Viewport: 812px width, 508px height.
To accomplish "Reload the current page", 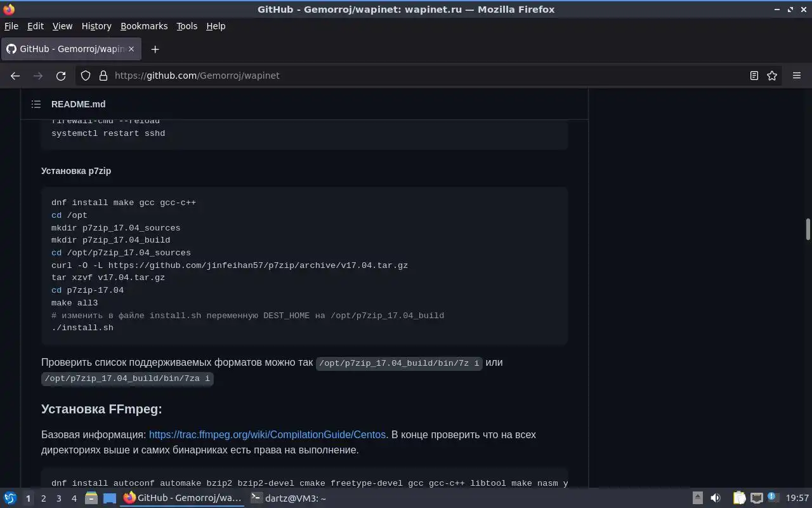I will pyautogui.click(x=61, y=76).
